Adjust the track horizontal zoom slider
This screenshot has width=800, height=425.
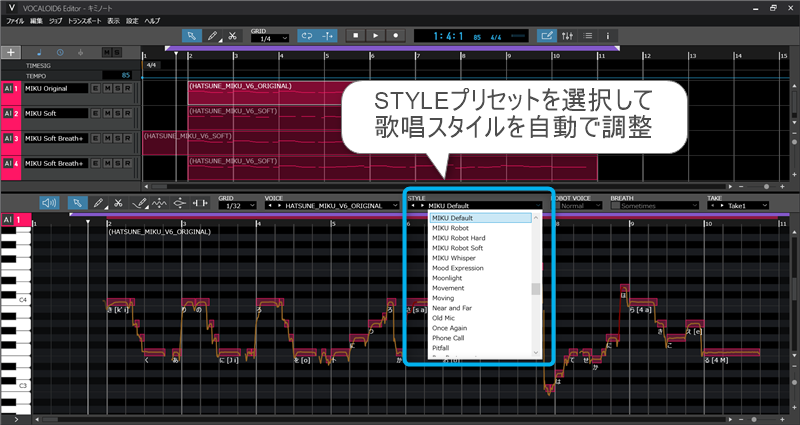(766, 187)
